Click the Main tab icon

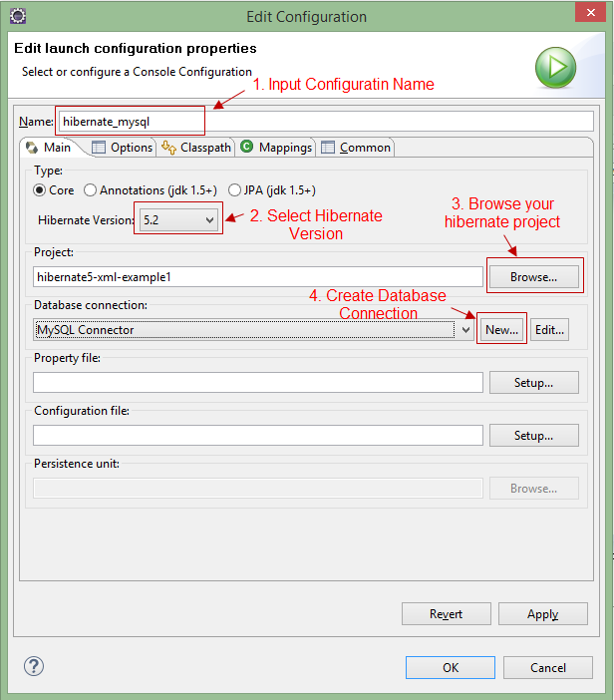(x=32, y=148)
